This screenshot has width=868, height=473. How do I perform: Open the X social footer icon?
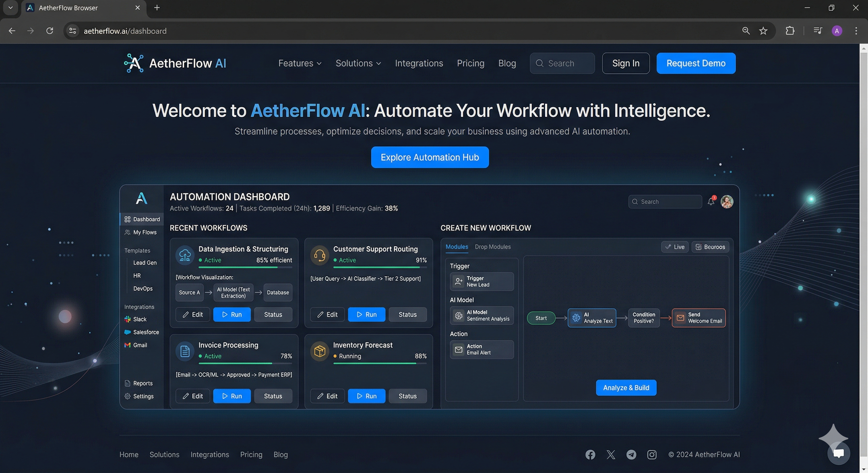pos(611,455)
